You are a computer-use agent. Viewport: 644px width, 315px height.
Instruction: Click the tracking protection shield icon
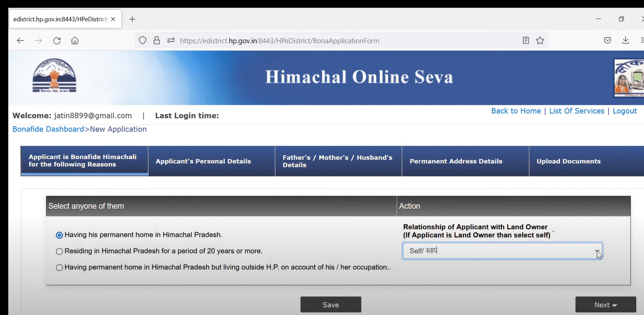coord(142,40)
